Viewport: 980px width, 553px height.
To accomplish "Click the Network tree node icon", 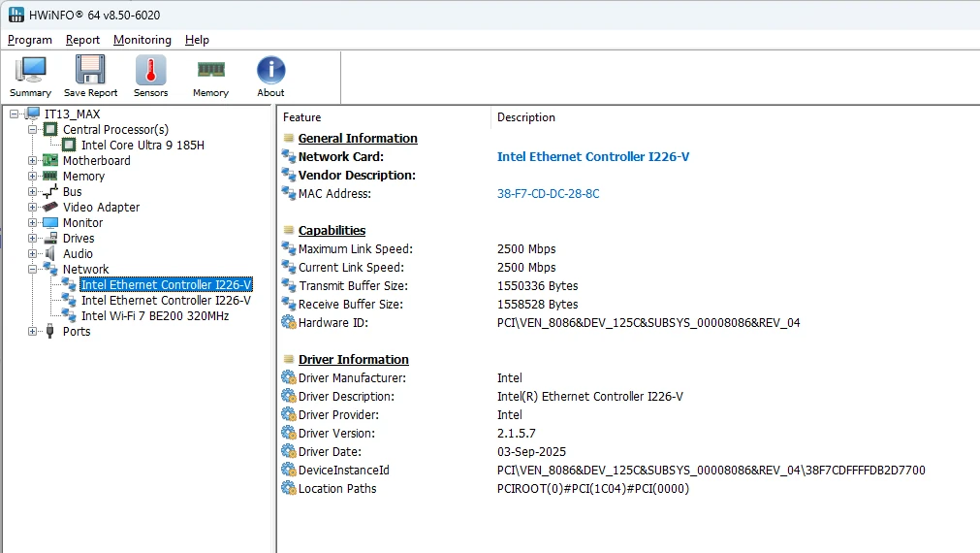I will point(50,269).
